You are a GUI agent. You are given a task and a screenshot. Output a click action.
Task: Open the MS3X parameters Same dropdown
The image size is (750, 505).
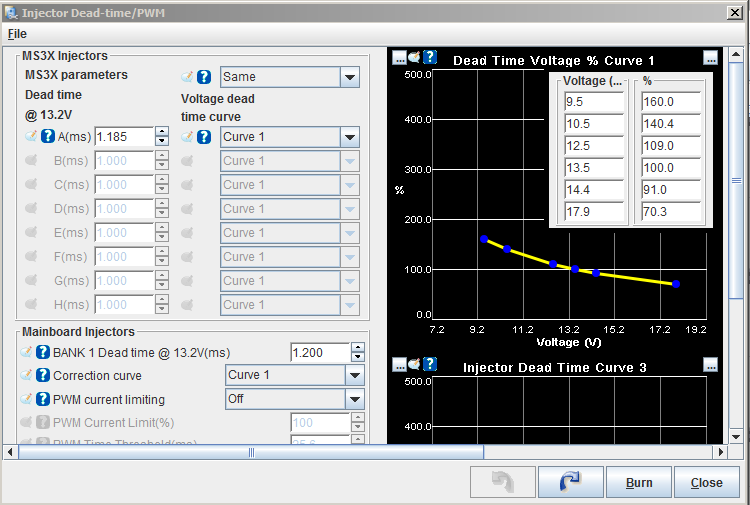point(349,77)
